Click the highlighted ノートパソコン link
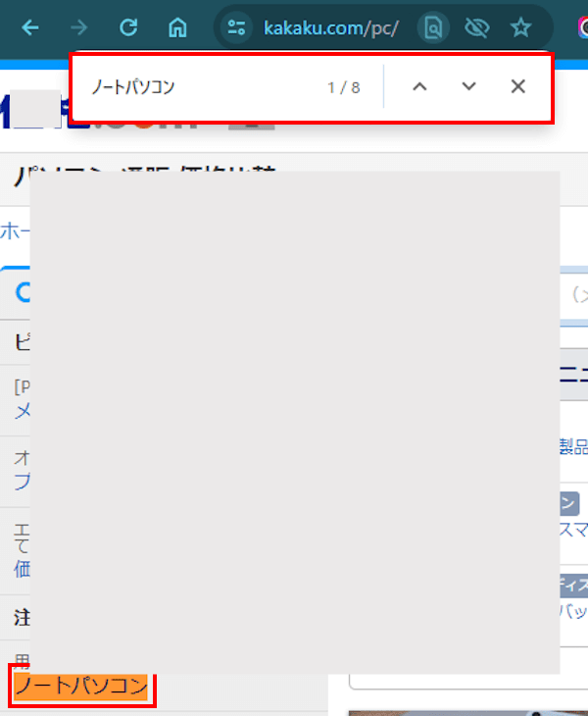This screenshot has width=588, height=716. tap(80, 687)
